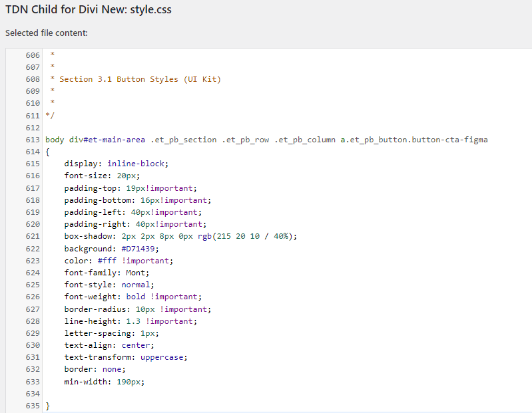The width and height of the screenshot is (532, 413).
Task: Click the color #fff value
Action: coord(107,261)
